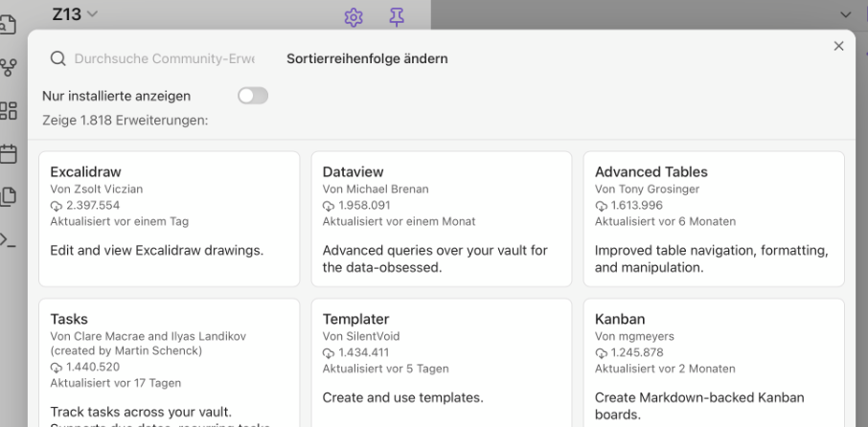Click the purple settings gear icon
This screenshot has width=868, height=427.
(353, 15)
